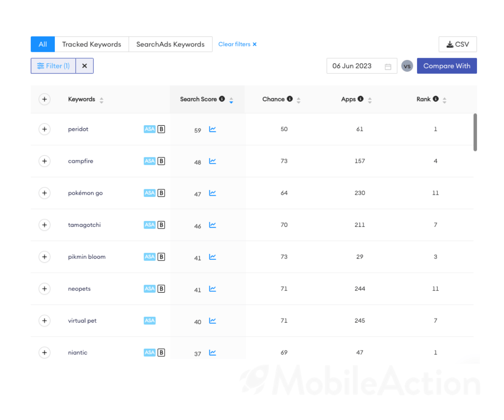The height and width of the screenshot is (420, 504).
Task: Expand the pikmin bloom keyword row
Action: 44,257
